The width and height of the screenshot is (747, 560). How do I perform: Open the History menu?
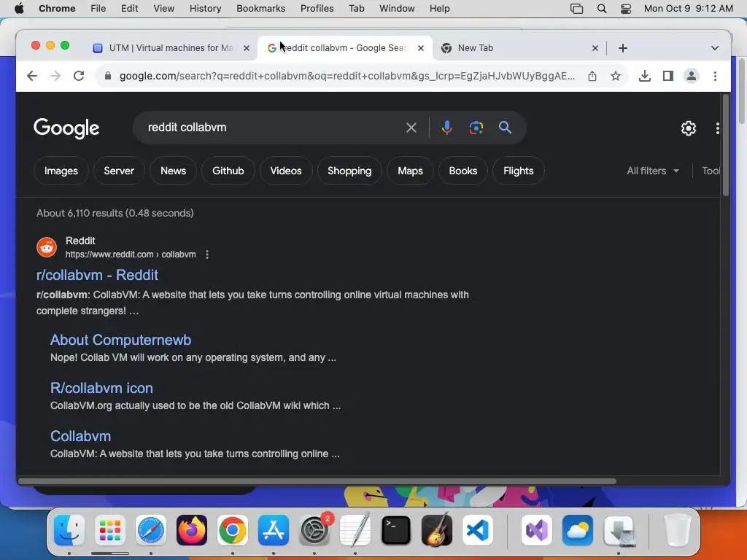pyautogui.click(x=205, y=9)
